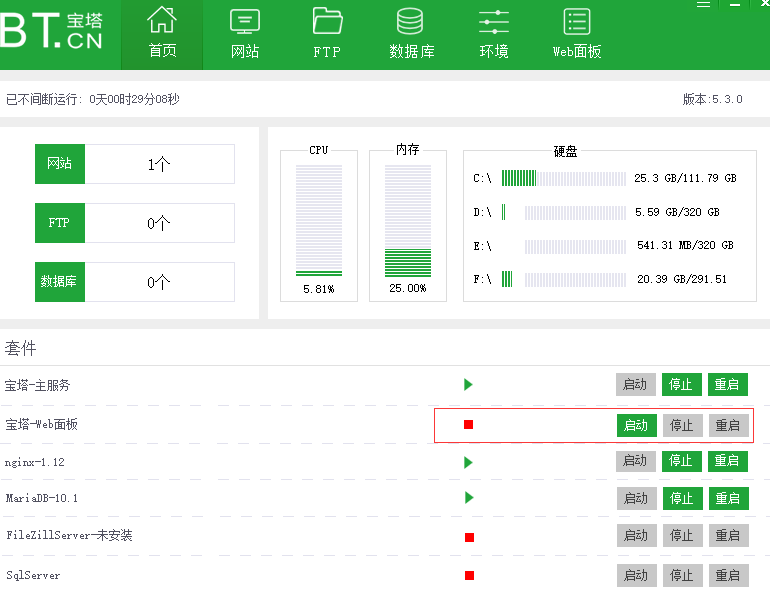The image size is (770, 593).
Task: Restart MariaDB-10.1
Action: (x=728, y=498)
